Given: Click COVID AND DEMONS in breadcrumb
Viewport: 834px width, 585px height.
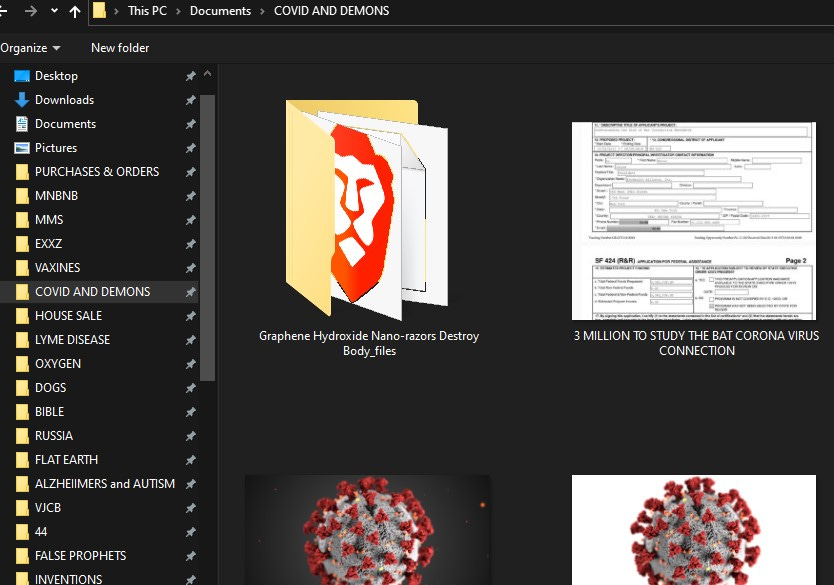Looking at the screenshot, I should 331,11.
